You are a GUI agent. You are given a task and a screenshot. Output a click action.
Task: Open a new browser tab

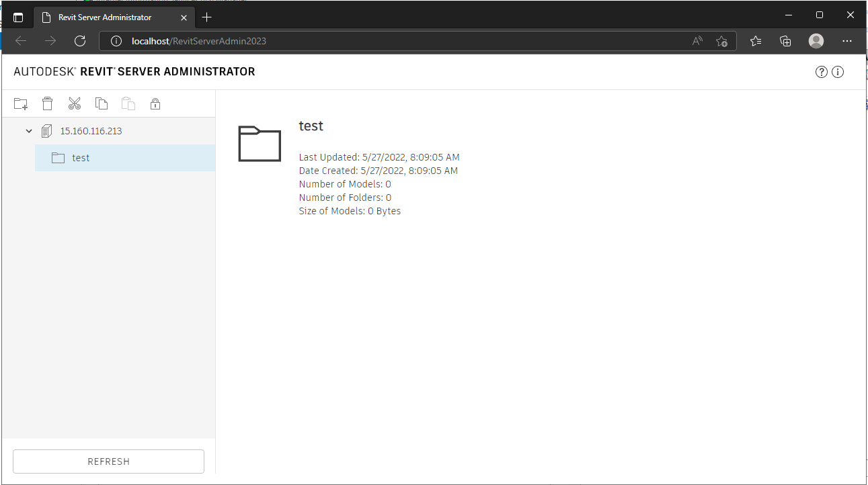pyautogui.click(x=207, y=17)
